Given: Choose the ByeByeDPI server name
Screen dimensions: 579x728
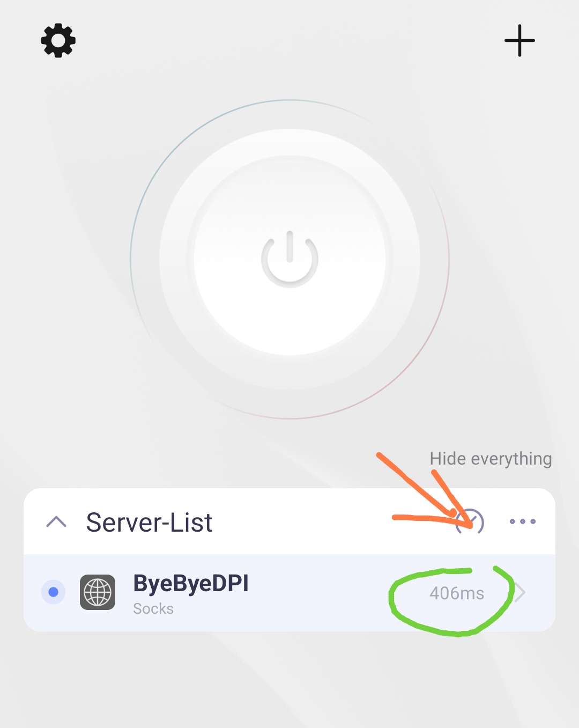Looking at the screenshot, I should (191, 583).
